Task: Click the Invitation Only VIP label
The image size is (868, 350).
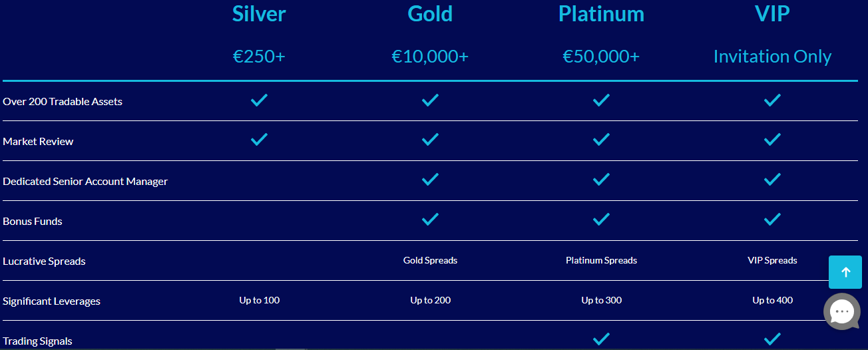Action: (x=772, y=57)
